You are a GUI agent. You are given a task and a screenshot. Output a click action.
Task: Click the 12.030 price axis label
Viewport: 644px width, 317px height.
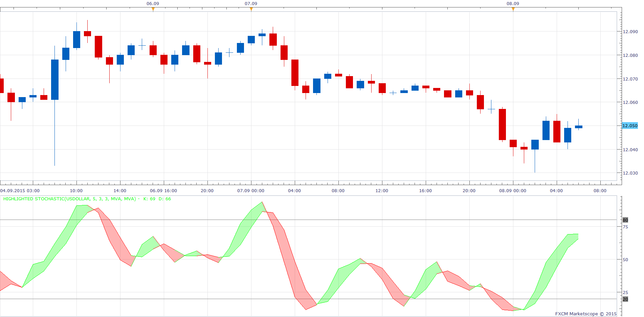[x=630, y=173]
